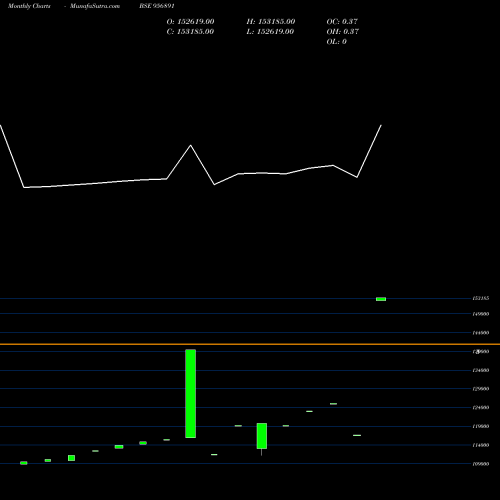Click the 'Monthly Charts' title text
Screen dimensions: 500x500
[29, 6]
